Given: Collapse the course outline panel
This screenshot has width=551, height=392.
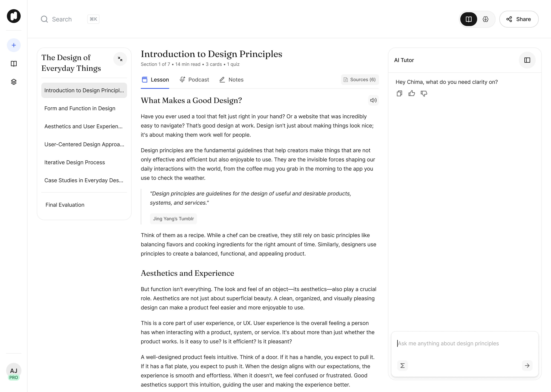Looking at the screenshot, I should coord(120,59).
